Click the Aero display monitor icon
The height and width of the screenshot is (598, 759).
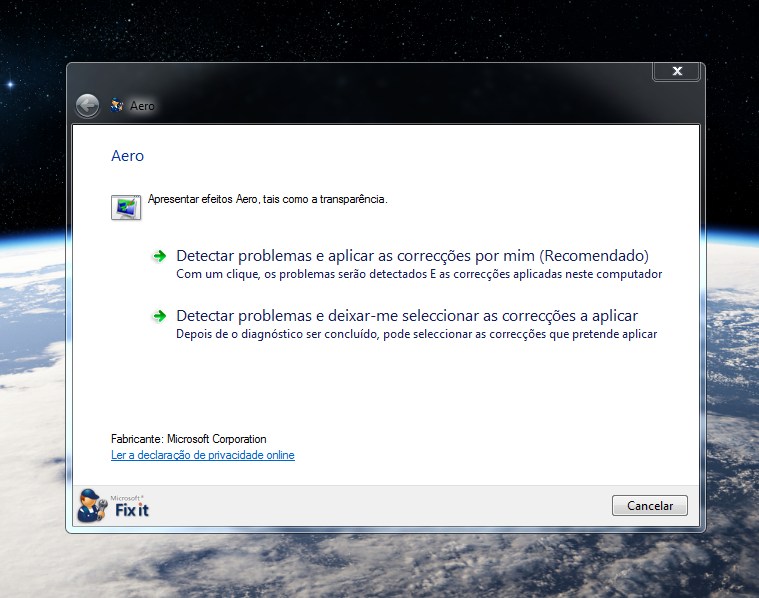(126, 207)
